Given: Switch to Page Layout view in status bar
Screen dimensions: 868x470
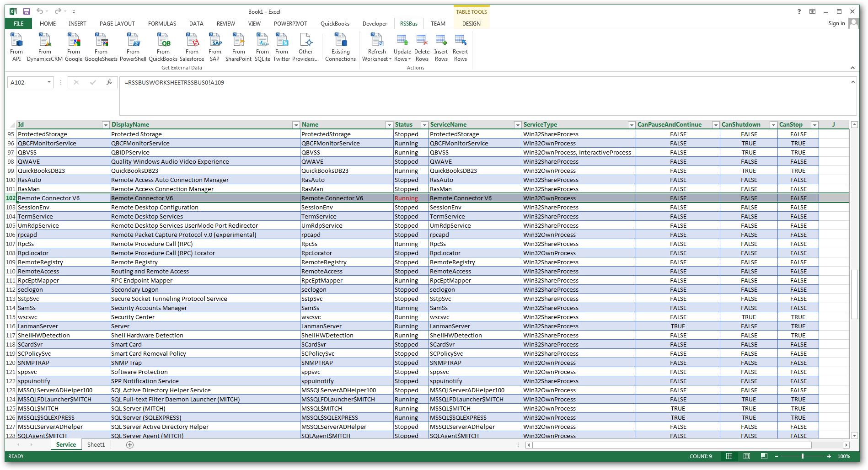Looking at the screenshot, I should 747,456.
